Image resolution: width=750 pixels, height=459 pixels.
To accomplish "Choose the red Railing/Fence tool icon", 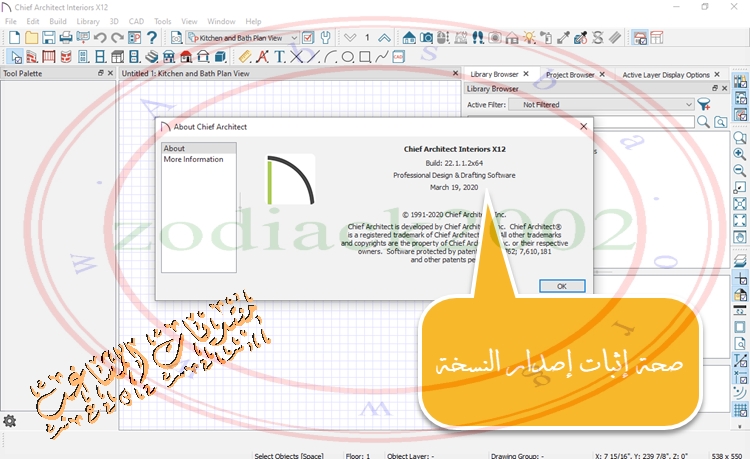I will pos(49,57).
